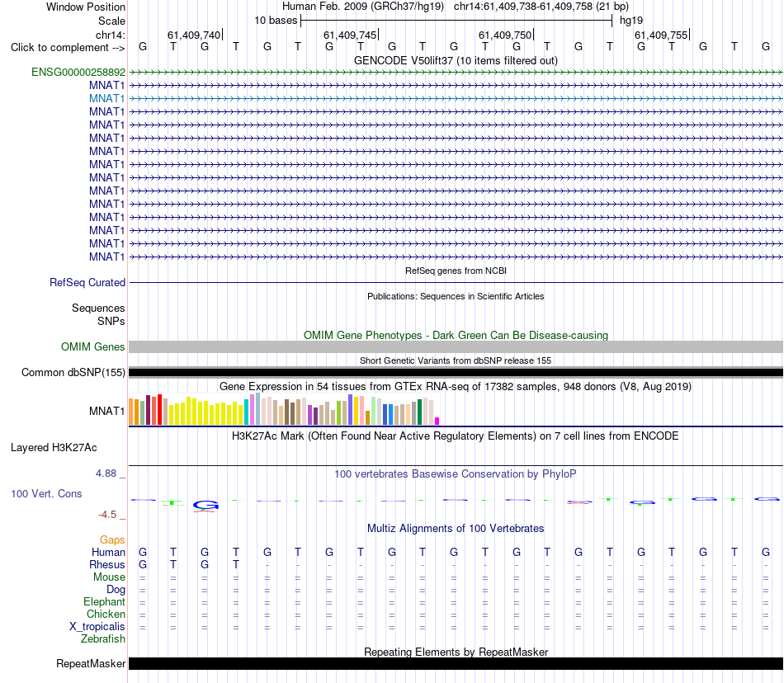This screenshot has height=683, width=784.
Task: Click the 'Click to complement -->' label
Action: click(68, 48)
